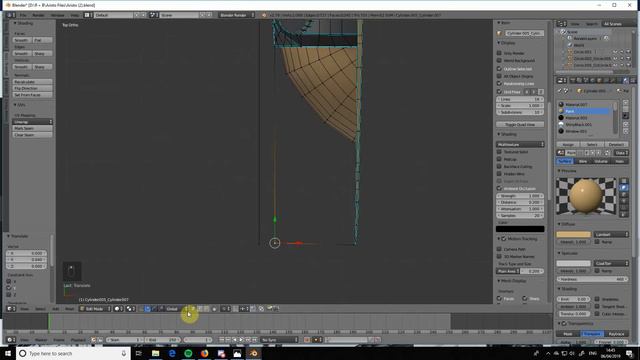Adjust the Hardness slider
This screenshot has height=360, width=640.
[592, 279]
